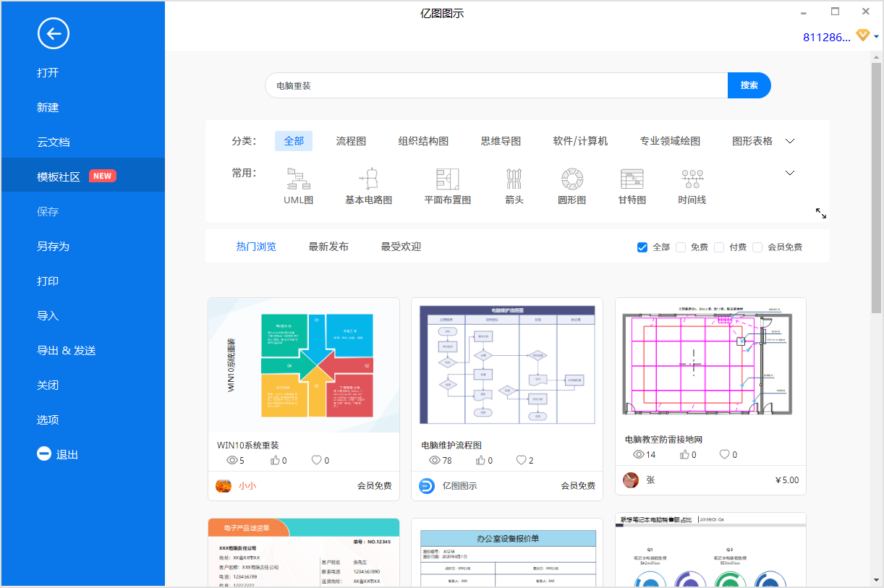Click the back arrow icon in sidebar
This screenshot has height=588, width=884.
tap(54, 33)
